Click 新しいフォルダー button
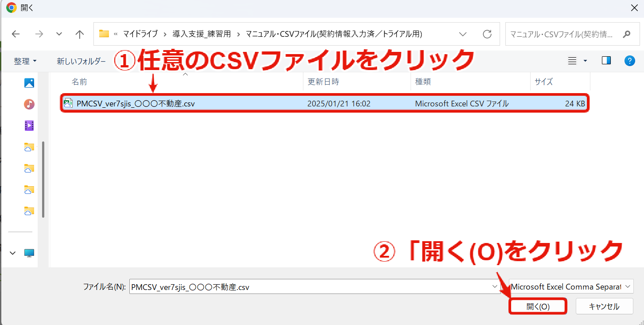Screen dimensions: 644x325 coord(81,61)
